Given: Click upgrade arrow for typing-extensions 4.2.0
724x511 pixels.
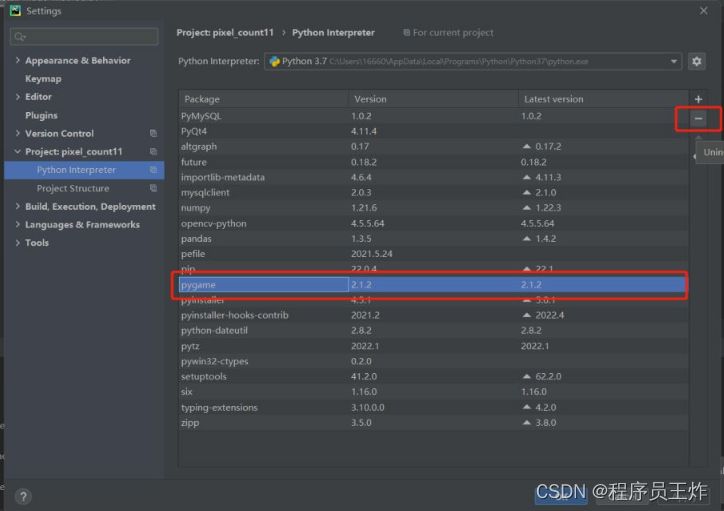Looking at the screenshot, I should (x=526, y=407).
